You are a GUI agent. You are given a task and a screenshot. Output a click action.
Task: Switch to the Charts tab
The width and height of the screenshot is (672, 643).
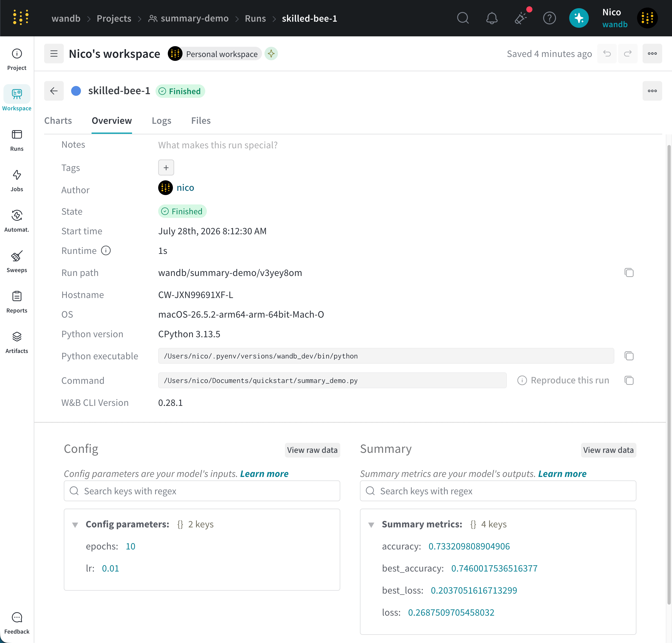pyautogui.click(x=58, y=121)
